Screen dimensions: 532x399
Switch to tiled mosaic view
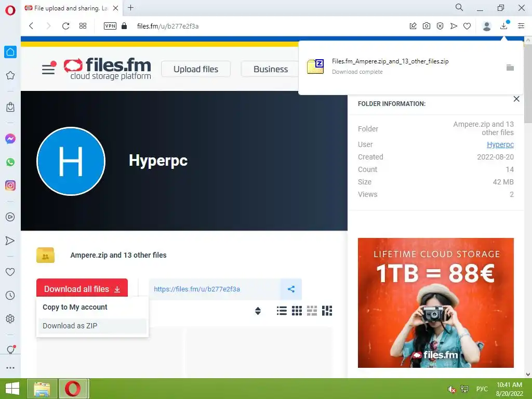click(x=312, y=311)
